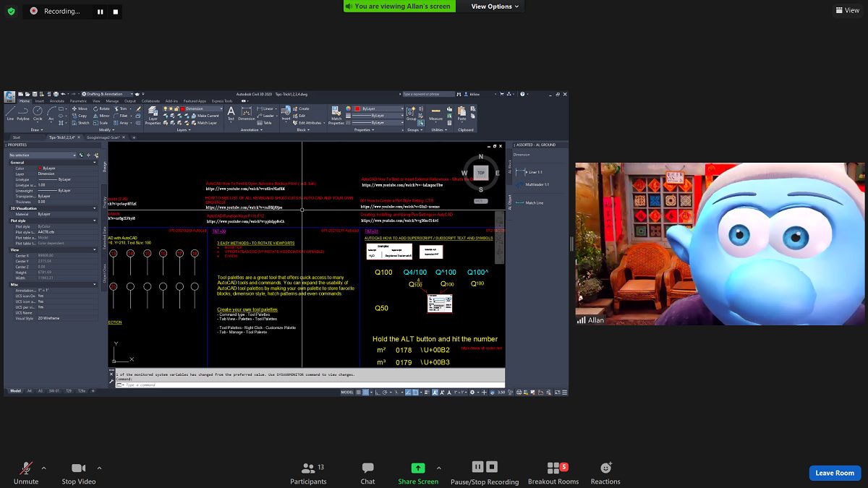Screen dimensions: 868x488
Task: Unmute microphone in Zoom
Action: point(26,473)
